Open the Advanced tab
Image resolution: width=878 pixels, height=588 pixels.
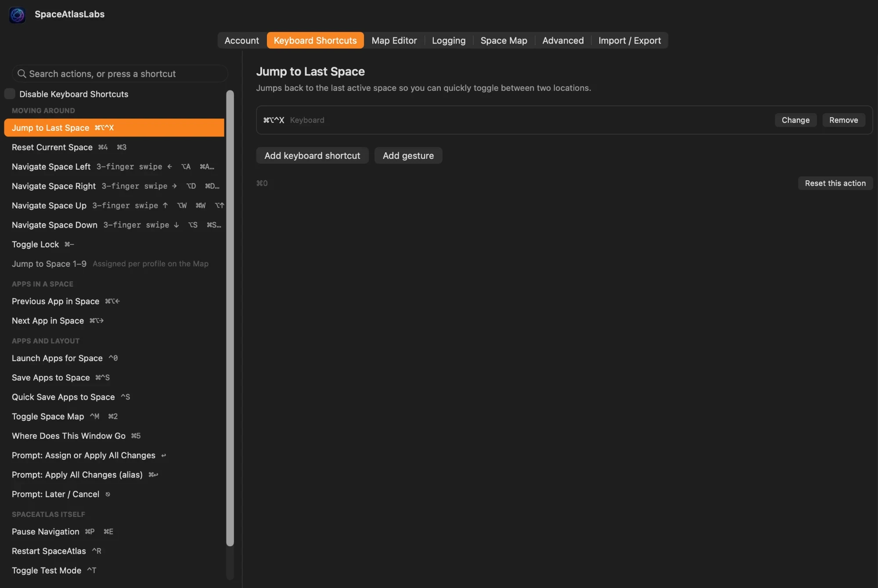point(563,40)
